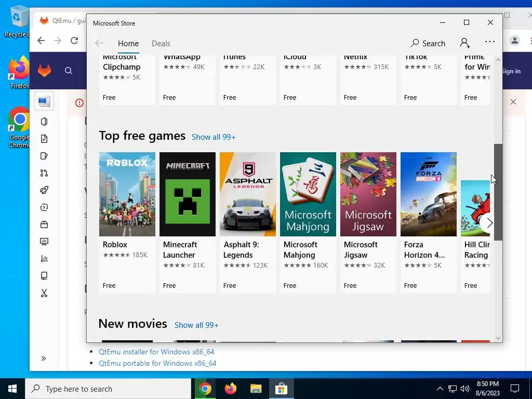Open the Chrome profile avatar icon
The image size is (532, 399).
(x=515, y=41)
